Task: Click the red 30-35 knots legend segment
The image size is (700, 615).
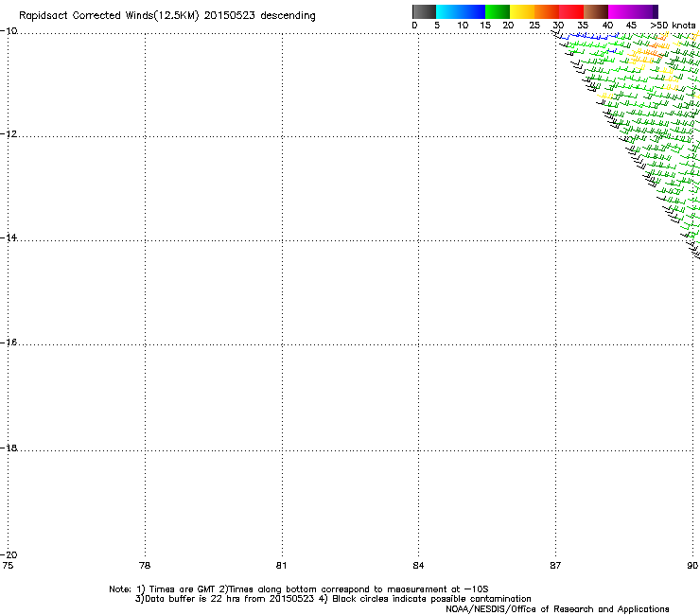Action: (571, 11)
